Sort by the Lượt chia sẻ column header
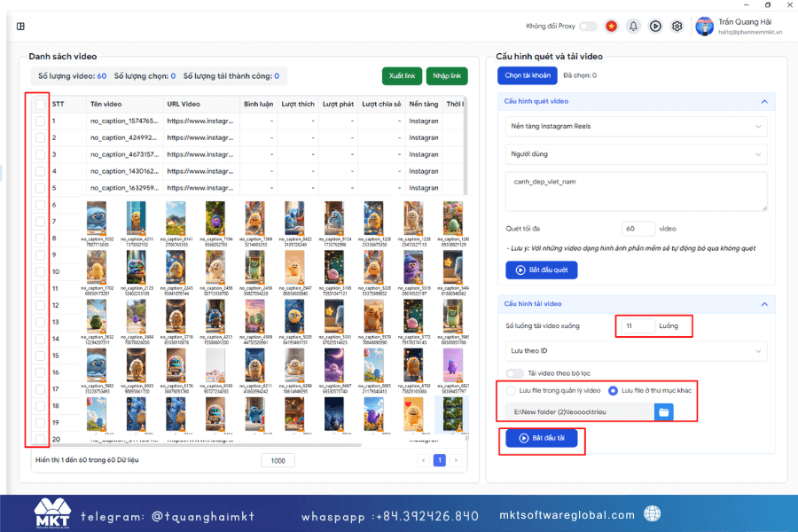This screenshot has height=532, width=798. tap(381, 104)
